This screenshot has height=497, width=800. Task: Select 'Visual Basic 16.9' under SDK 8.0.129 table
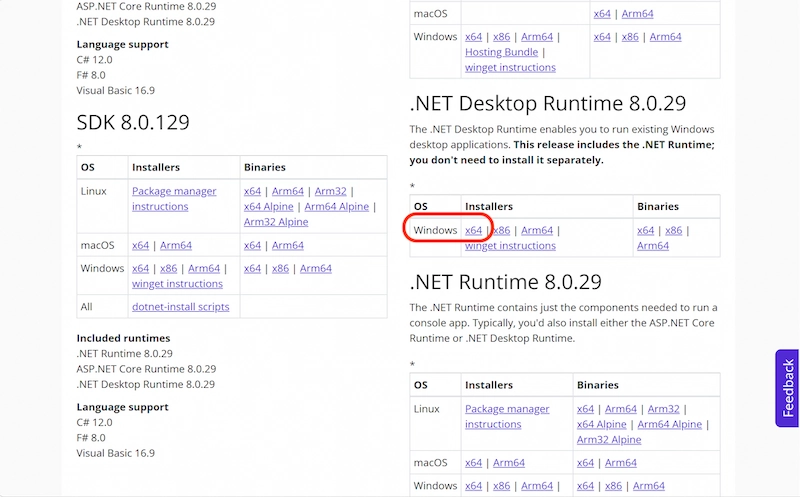point(116,453)
